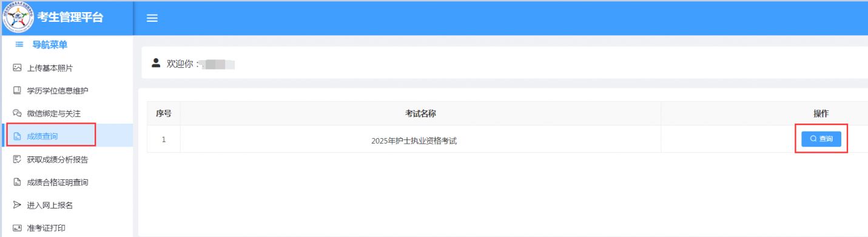
Task: Click the platform logo emblem
Action: [x=18, y=18]
